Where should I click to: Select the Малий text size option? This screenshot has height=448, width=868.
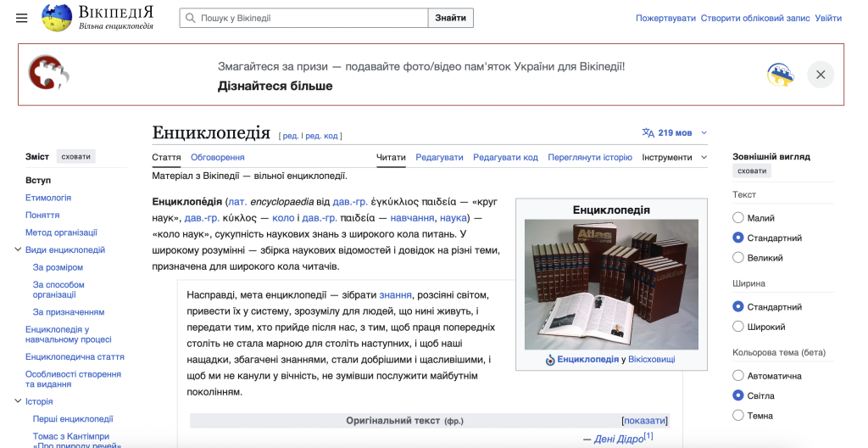[x=738, y=218]
